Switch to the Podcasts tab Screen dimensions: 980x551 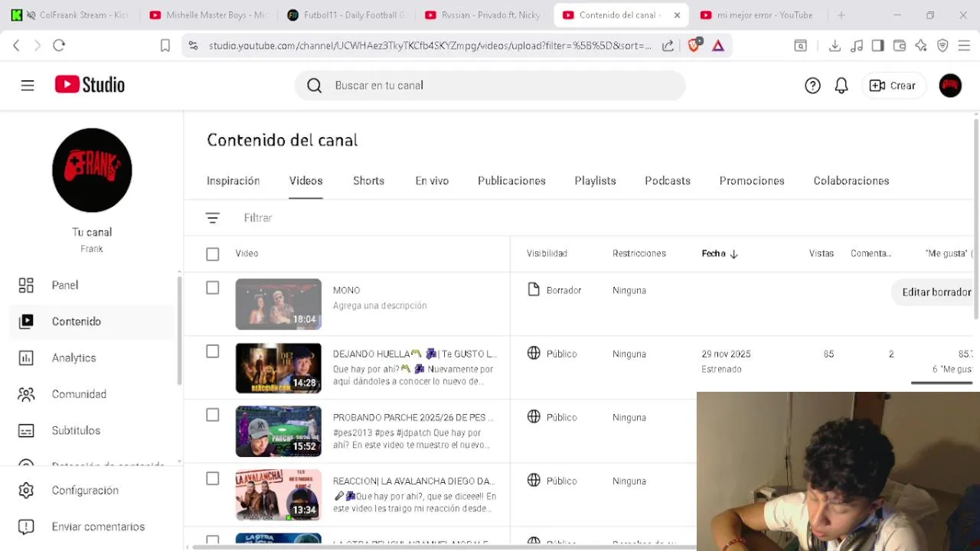tap(668, 181)
